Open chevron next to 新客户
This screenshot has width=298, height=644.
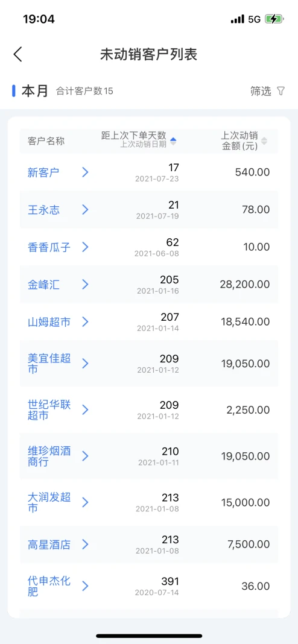pyautogui.click(x=85, y=172)
